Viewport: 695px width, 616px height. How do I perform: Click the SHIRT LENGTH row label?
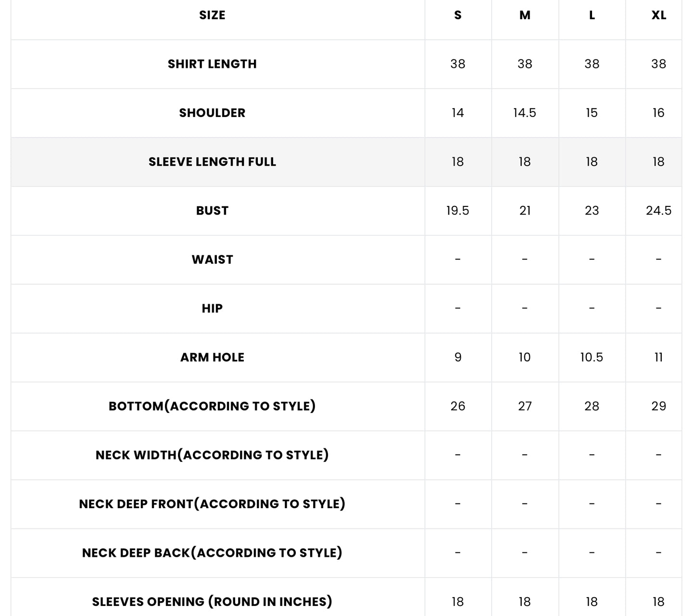coord(212,64)
